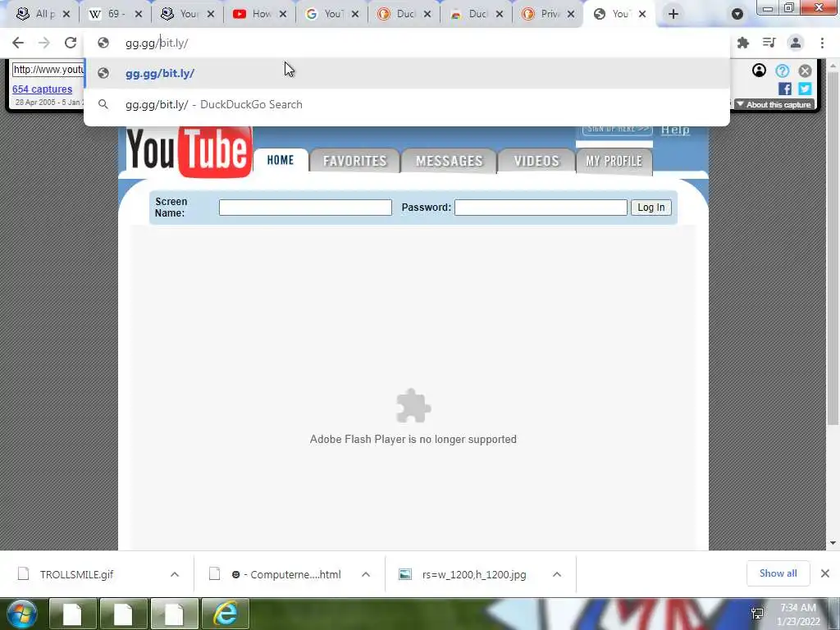Click the forward navigation arrow

44,43
